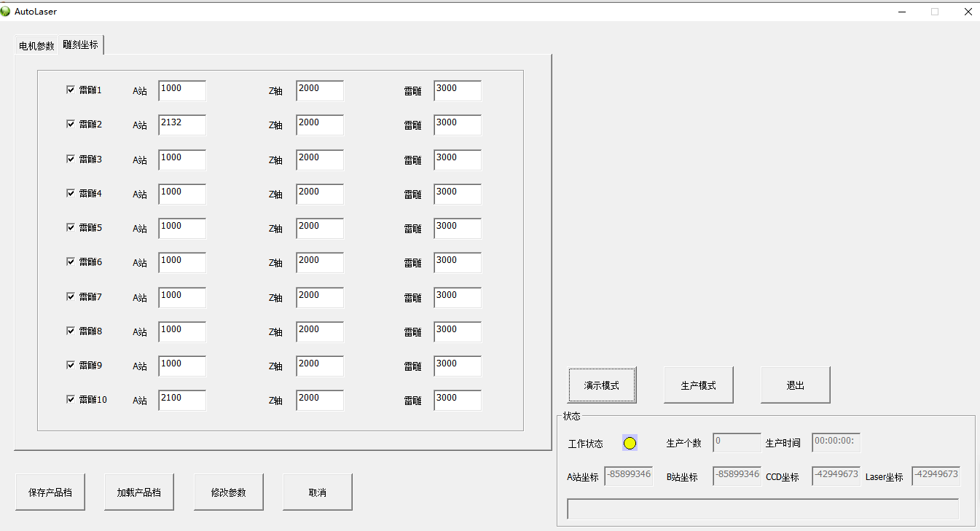The height and width of the screenshot is (531, 980).
Task: Uncheck the 雷雕10 checkbox
Action: [x=71, y=399]
